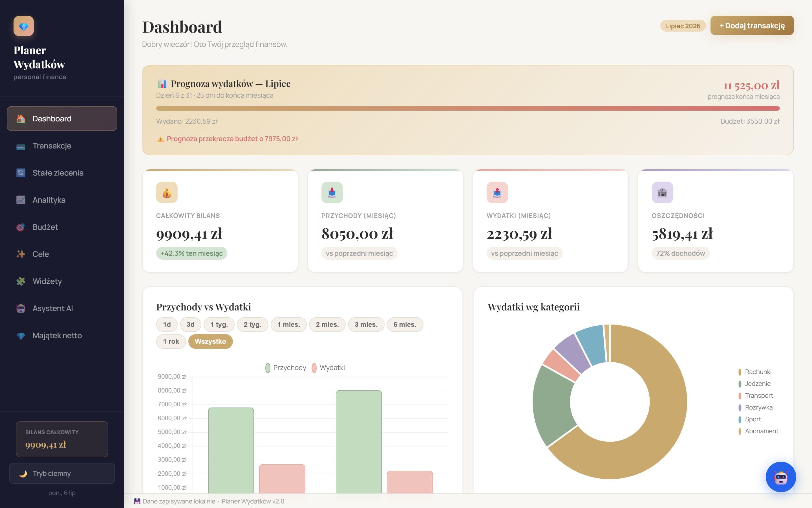Toggle Przychody series in chart legend
The height and width of the screenshot is (508, 812).
[286, 367]
